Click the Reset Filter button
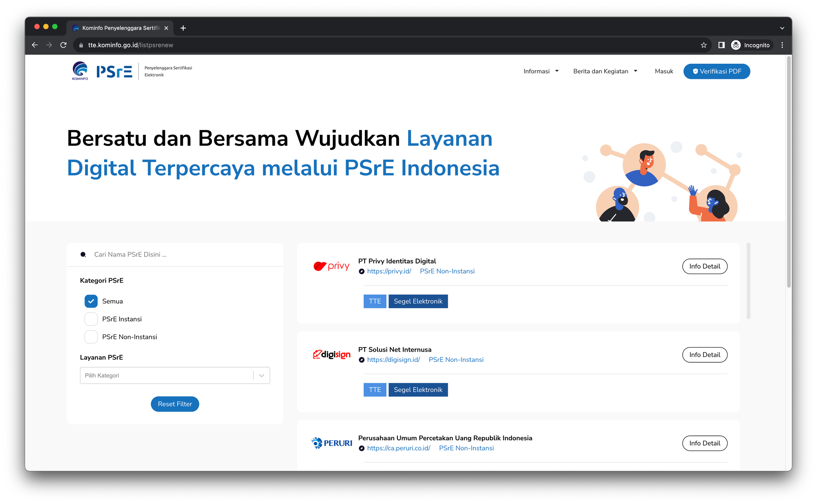The height and width of the screenshot is (504, 817). pyautogui.click(x=175, y=404)
